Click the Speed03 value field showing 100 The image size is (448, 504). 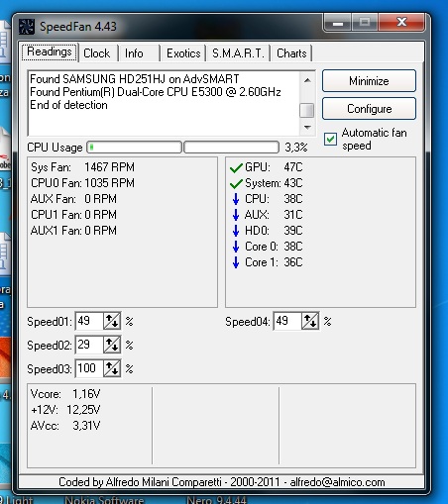(x=89, y=368)
